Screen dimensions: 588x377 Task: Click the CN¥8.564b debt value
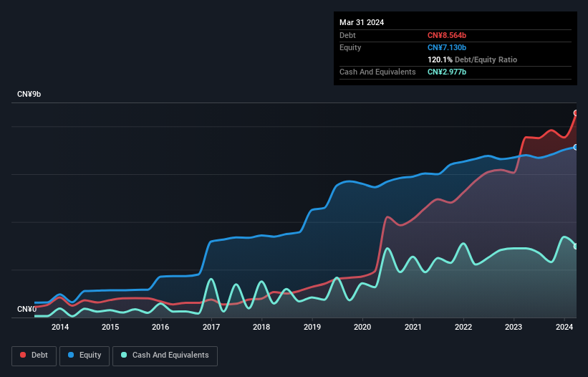coord(447,35)
